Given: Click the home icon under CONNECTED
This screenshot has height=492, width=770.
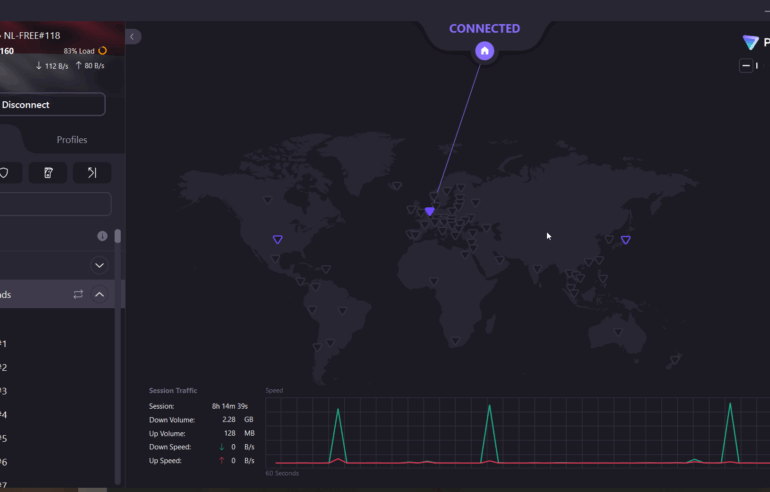Looking at the screenshot, I should 484,51.
